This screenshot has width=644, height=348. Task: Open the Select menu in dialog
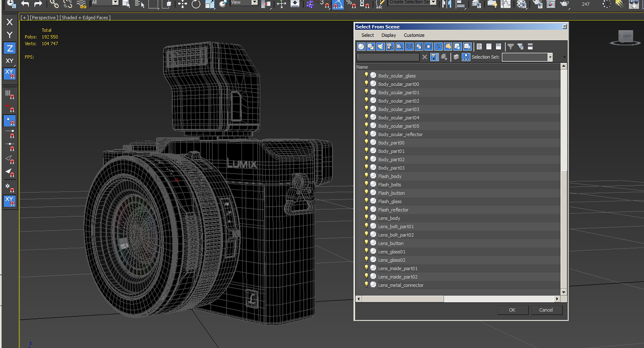[367, 35]
